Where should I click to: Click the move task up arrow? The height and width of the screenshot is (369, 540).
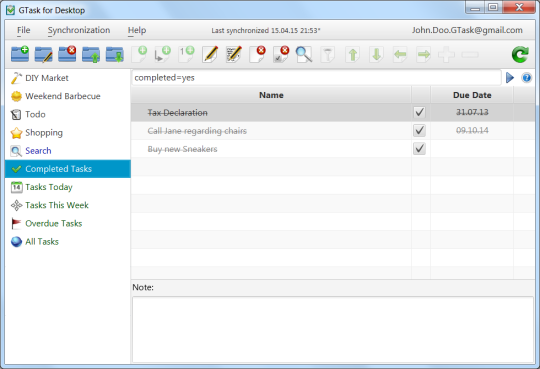coord(353,54)
